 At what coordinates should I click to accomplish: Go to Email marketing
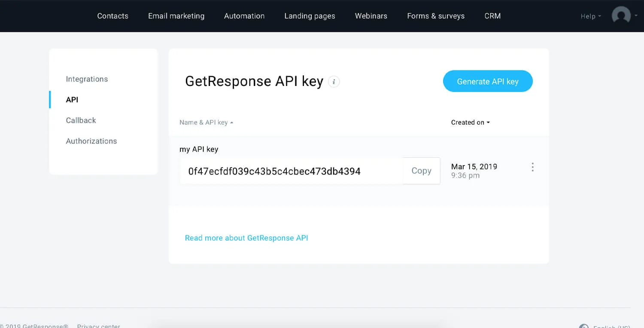point(176,16)
